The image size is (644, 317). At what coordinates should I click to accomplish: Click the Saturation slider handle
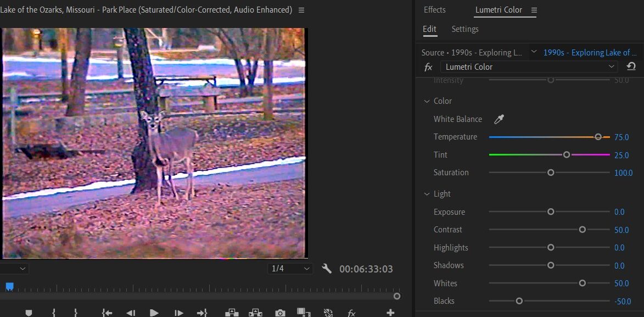(x=551, y=173)
